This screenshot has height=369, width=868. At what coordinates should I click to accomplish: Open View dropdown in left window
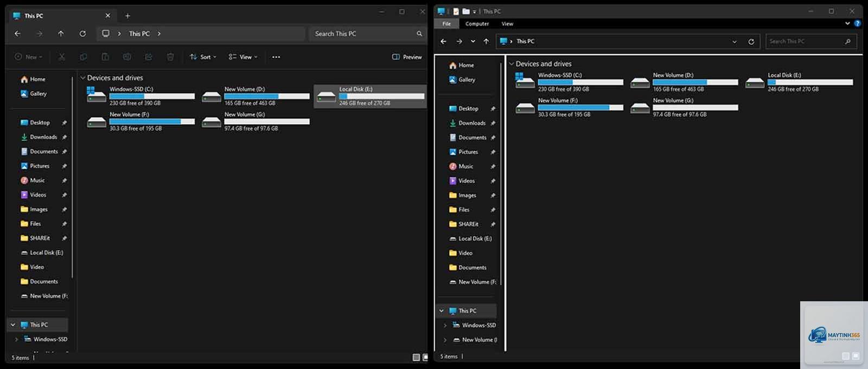pos(243,57)
